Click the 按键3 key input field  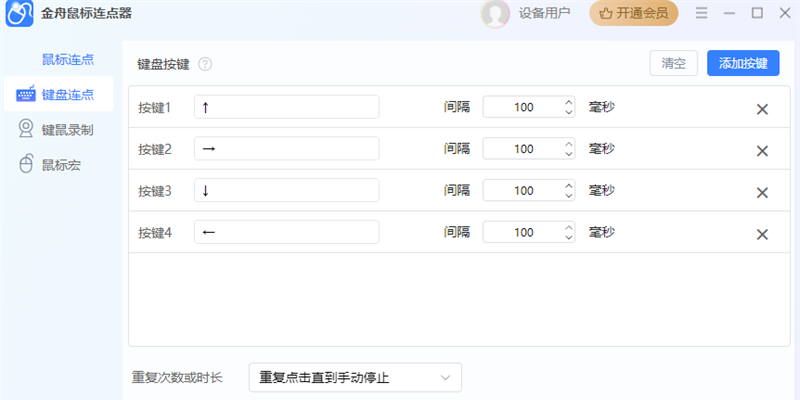coord(286,190)
